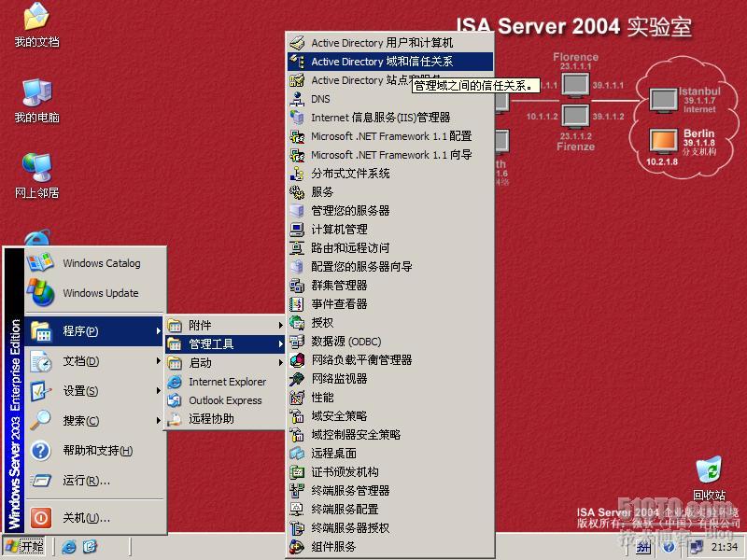Expand the 启动 submenu arrow

pyautogui.click(x=281, y=363)
